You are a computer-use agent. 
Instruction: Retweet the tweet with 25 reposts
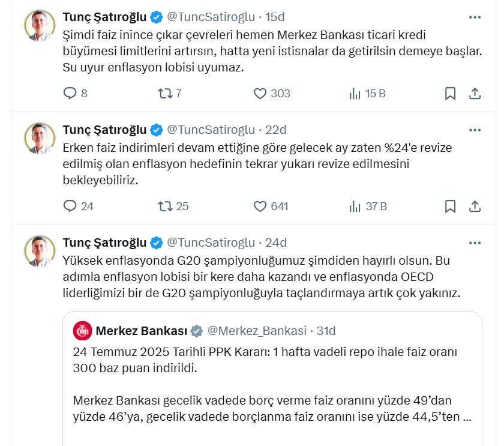coord(164,206)
